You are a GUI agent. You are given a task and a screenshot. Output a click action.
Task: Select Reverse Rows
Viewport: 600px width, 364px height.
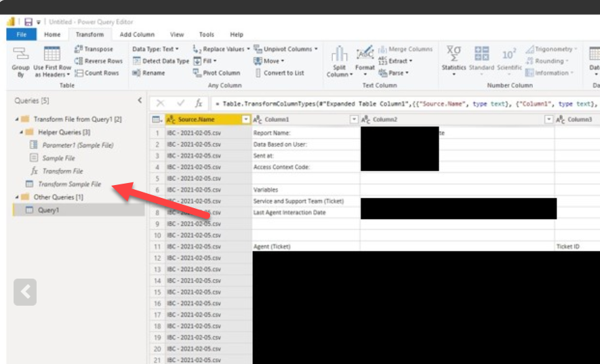coord(98,61)
